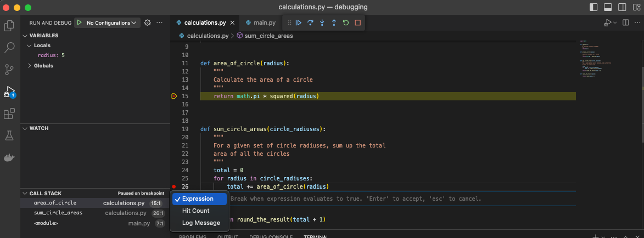Image resolution: width=644 pixels, height=238 pixels.
Task: Open Run and Debug more actions ellipsis
Action: pos(160,22)
